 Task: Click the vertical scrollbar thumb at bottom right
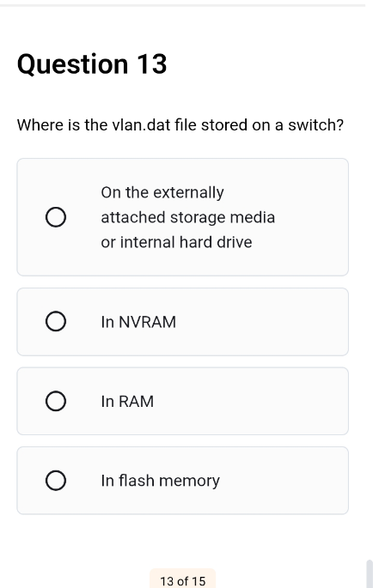[x=370, y=573]
